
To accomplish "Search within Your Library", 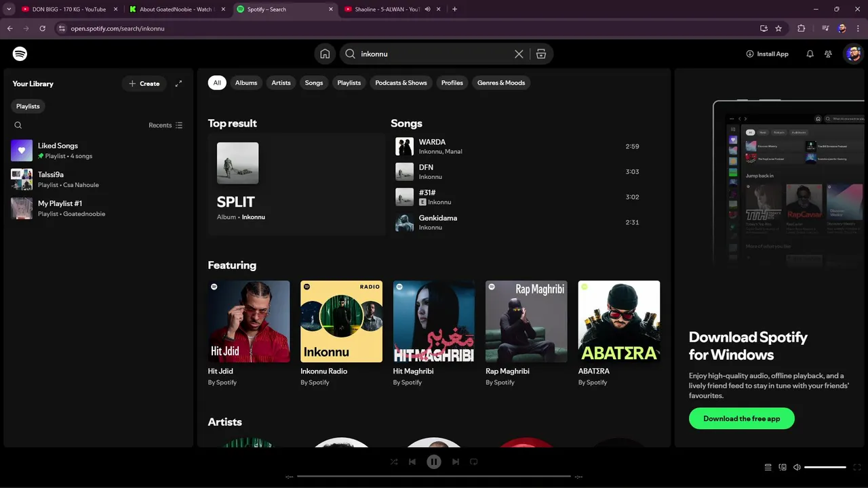I will click(18, 125).
